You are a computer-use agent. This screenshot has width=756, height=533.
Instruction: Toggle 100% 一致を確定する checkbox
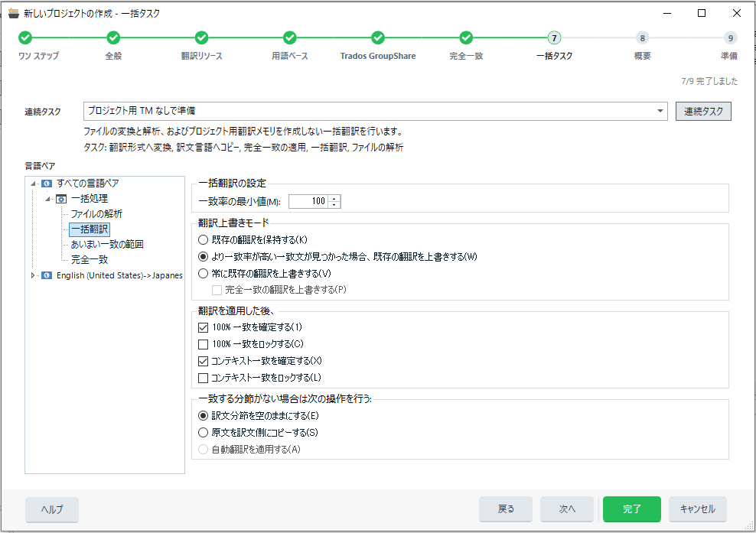click(204, 327)
